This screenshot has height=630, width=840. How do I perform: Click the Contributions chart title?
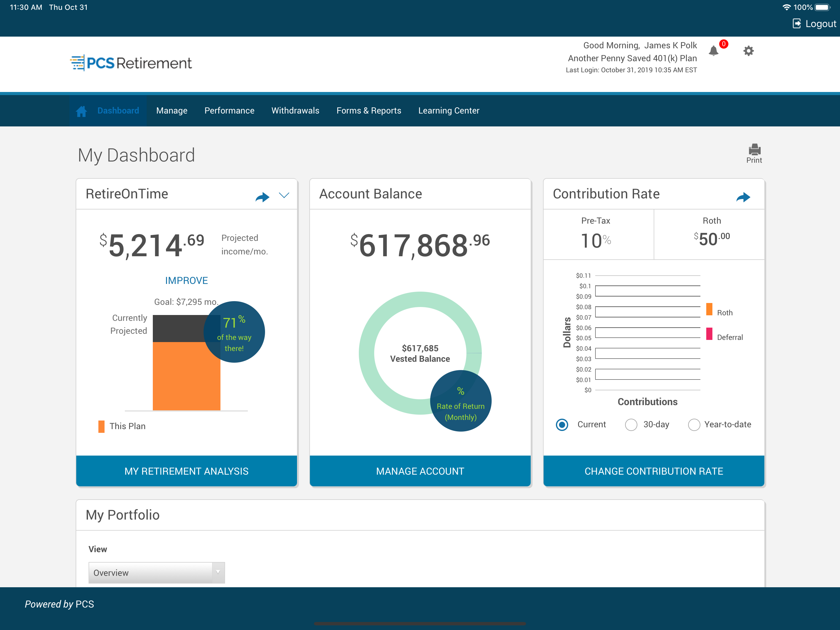click(x=648, y=402)
